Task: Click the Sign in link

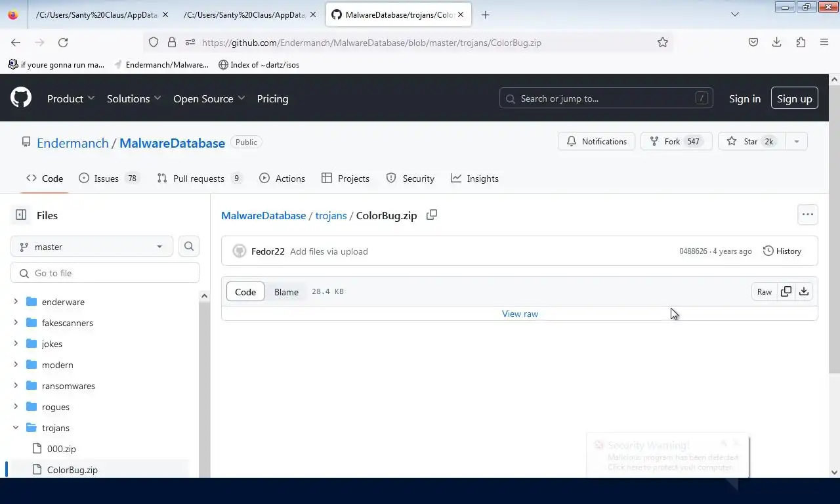Action: point(745,98)
